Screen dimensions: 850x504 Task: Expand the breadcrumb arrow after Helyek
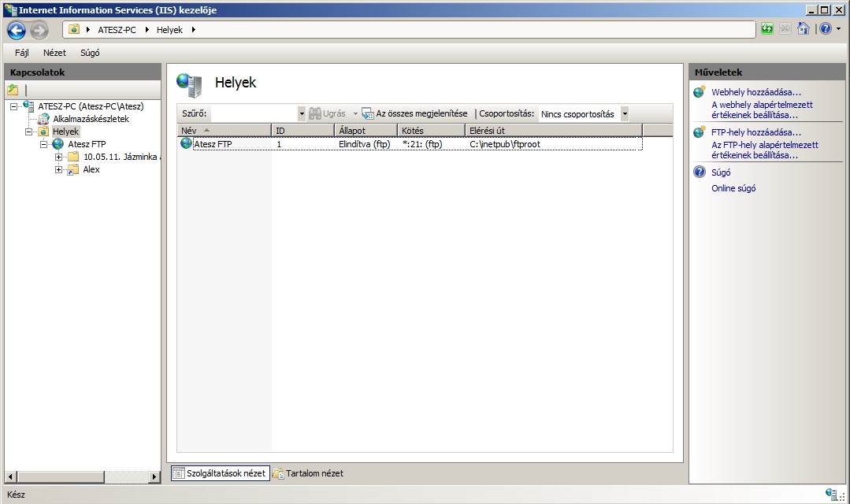tap(194, 30)
